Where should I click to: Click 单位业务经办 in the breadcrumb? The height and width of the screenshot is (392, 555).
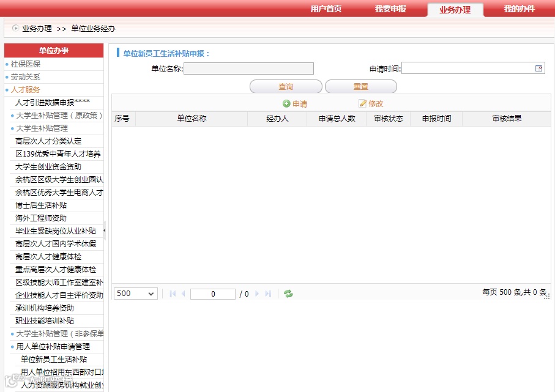(94, 28)
